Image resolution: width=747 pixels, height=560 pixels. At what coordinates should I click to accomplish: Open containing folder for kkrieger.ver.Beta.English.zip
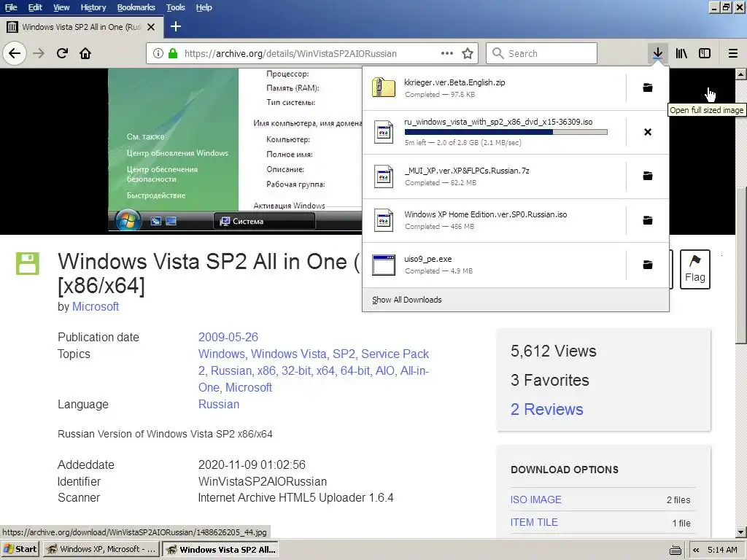click(x=648, y=87)
